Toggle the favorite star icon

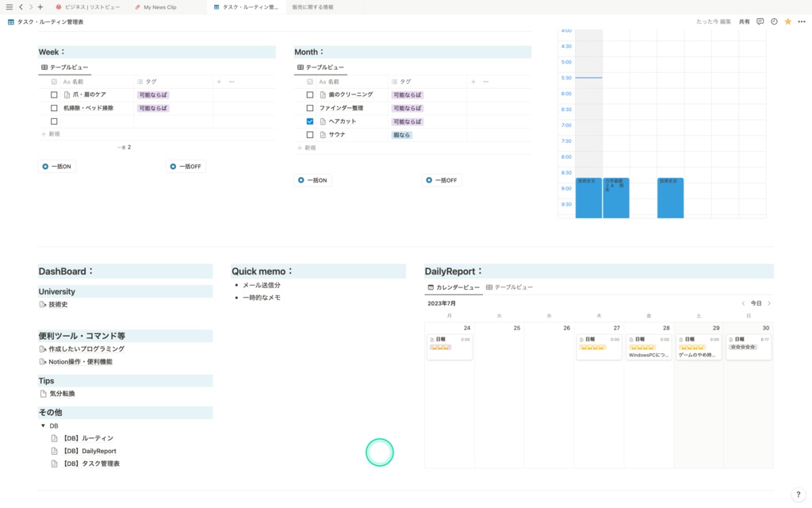787,21
